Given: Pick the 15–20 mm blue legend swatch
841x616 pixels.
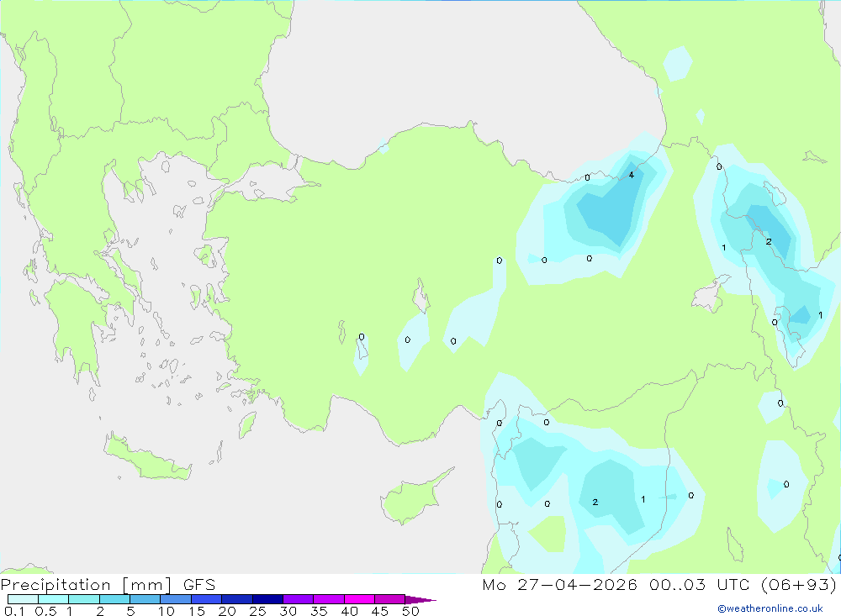Looking at the screenshot, I should [x=206, y=599].
